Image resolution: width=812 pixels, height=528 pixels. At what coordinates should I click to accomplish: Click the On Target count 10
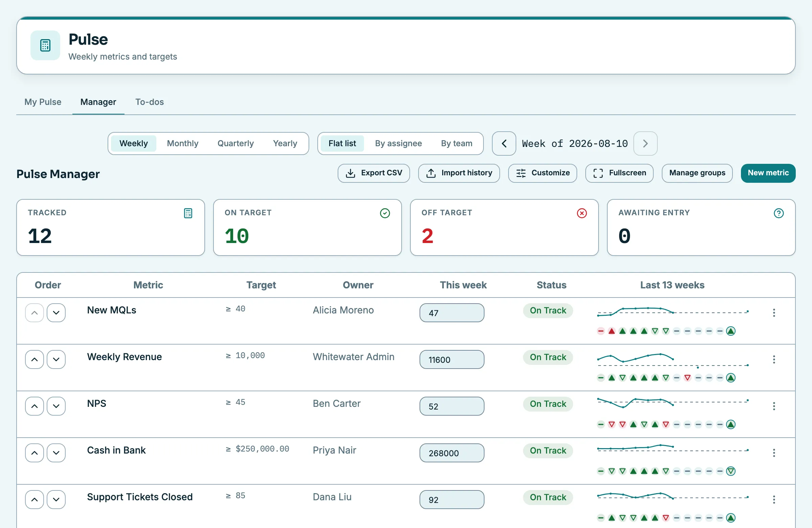tap(237, 236)
